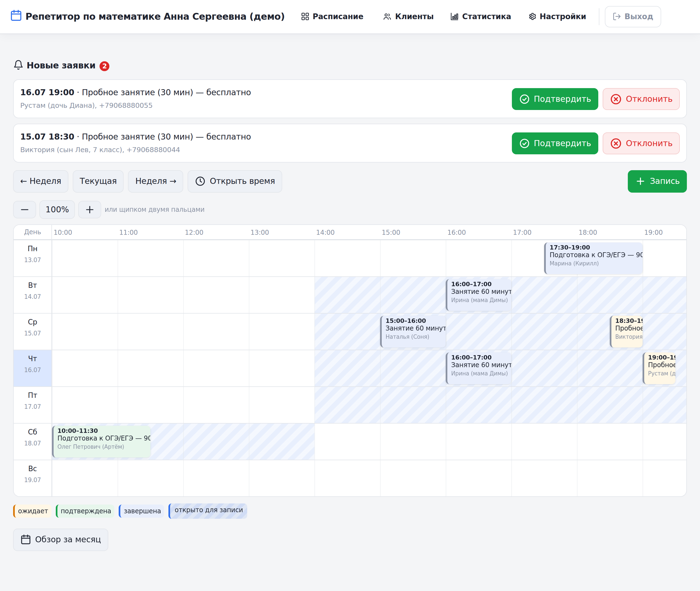700x591 pixels.
Task: Decrease timeline zoom with minus button
Action: click(25, 210)
